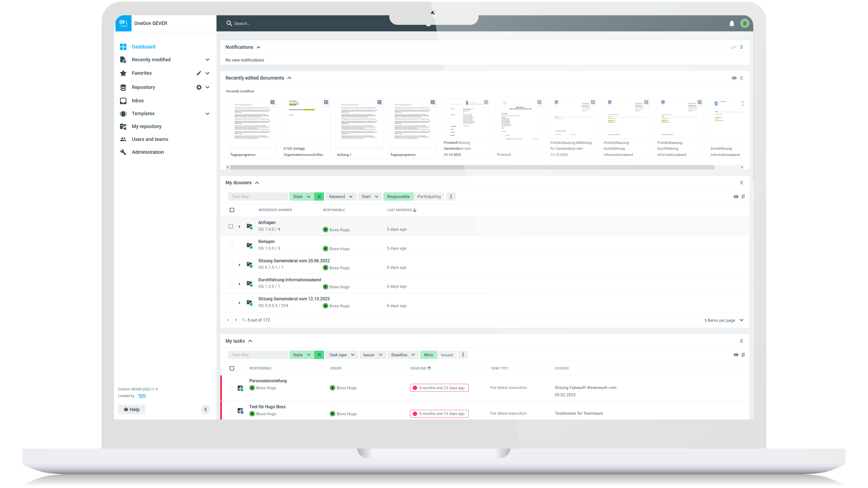Click sort icon in My dossiers
Screen dimensions: 868x488
[x=743, y=197]
